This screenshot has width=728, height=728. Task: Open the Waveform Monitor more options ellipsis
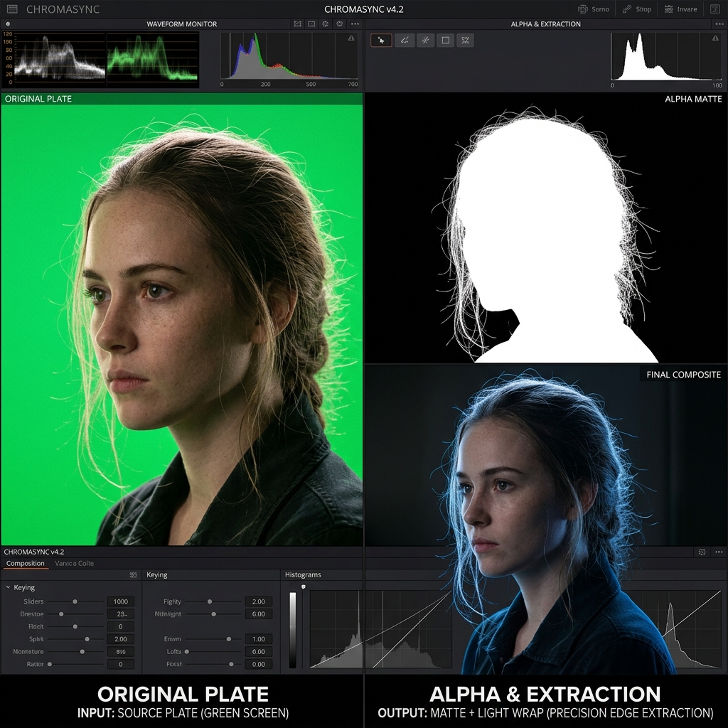point(355,24)
